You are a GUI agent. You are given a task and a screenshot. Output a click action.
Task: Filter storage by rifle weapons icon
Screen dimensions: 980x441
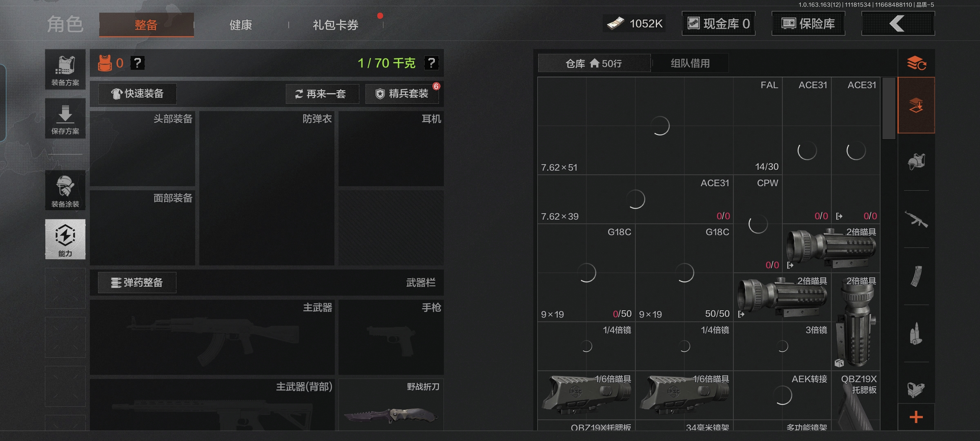[916, 219]
